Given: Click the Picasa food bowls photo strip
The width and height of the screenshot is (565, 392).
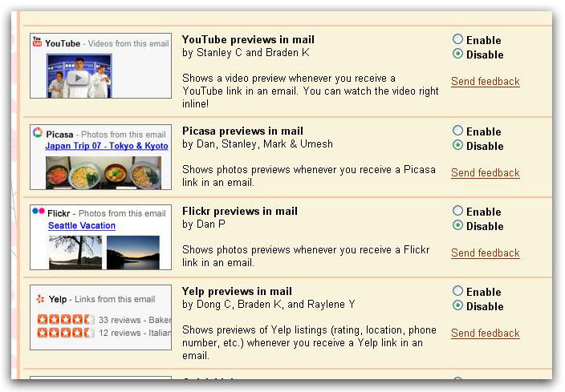Looking at the screenshot, I should 104,173.
